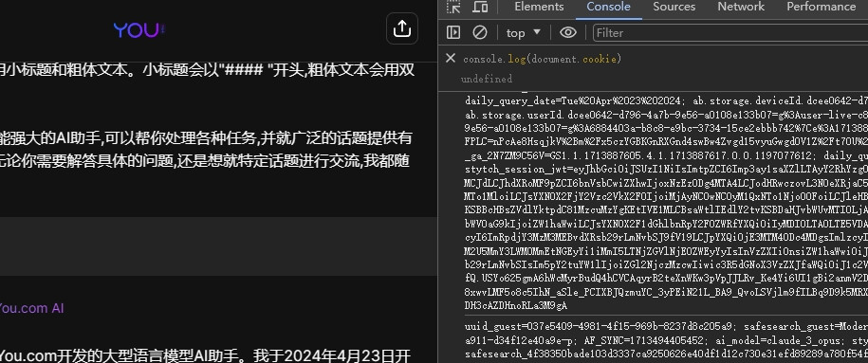868x363 pixels.
Task: Switch to the Elements tab
Action: click(539, 7)
